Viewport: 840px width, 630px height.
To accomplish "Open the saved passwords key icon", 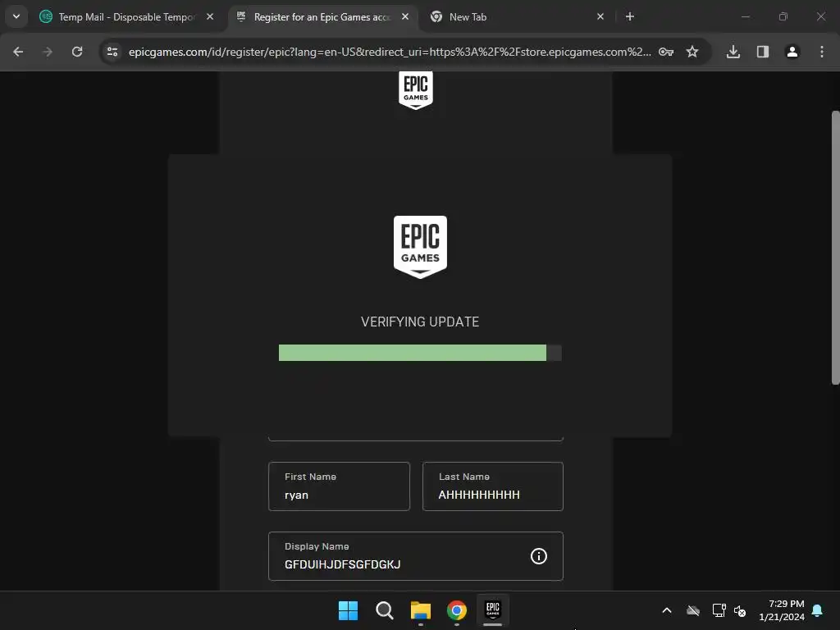I will [x=666, y=52].
